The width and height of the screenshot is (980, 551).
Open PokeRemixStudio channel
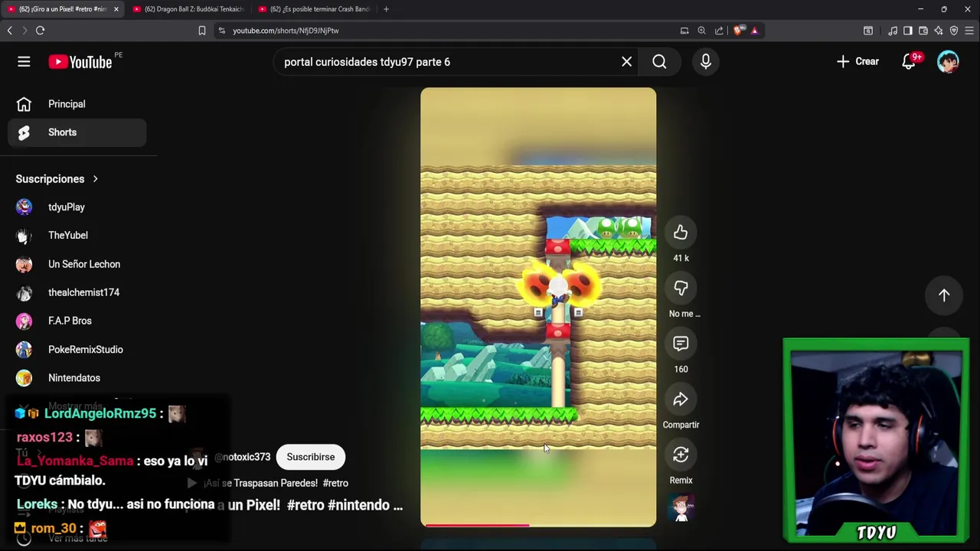[77, 350]
